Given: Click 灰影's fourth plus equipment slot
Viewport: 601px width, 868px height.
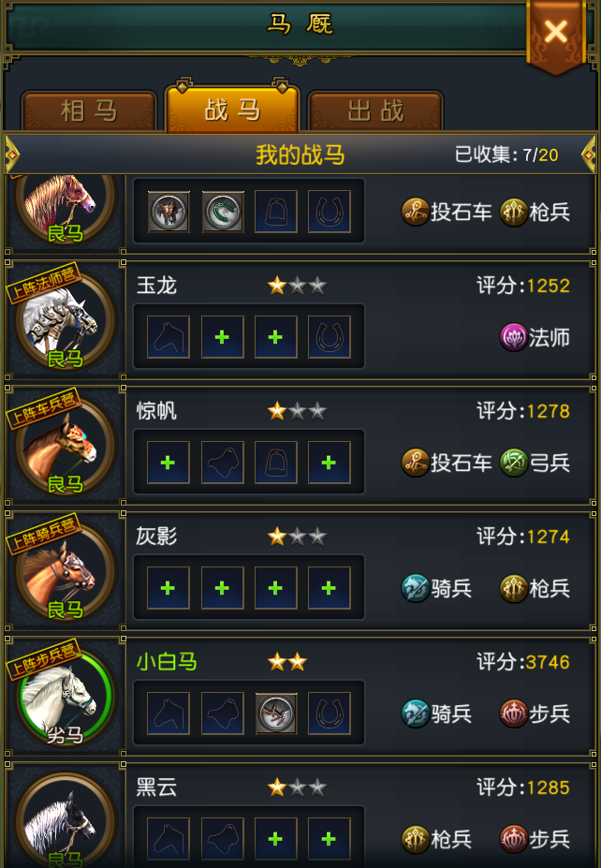Looking at the screenshot, I should (x=330, y=588).
